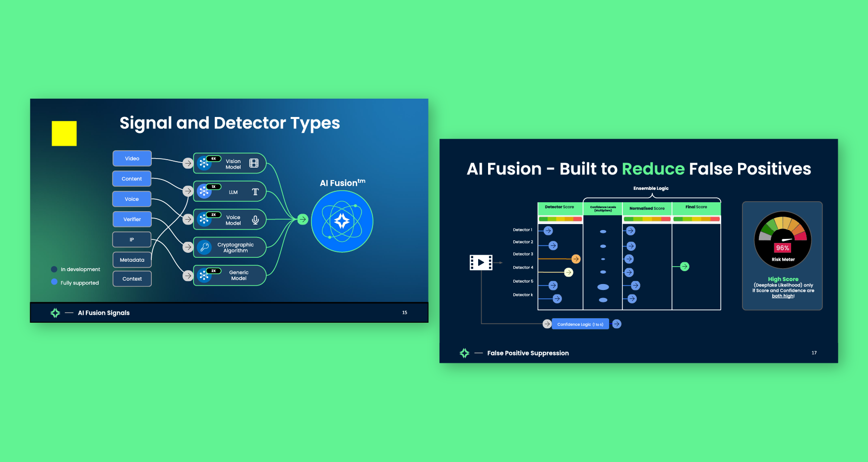Click the microphone icon in Voice Model

[x=255, y=220]
